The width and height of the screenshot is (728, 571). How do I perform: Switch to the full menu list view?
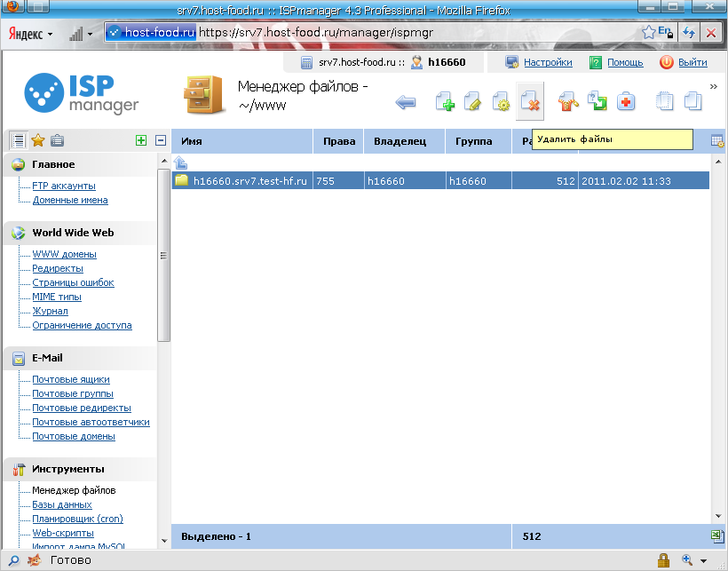click(x=19, y=140)
